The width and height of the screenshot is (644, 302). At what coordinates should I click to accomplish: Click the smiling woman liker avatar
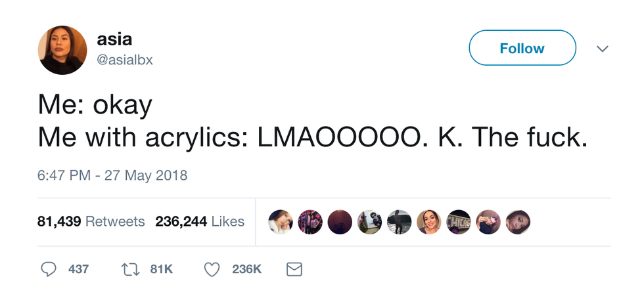click(x=428, y=222)
